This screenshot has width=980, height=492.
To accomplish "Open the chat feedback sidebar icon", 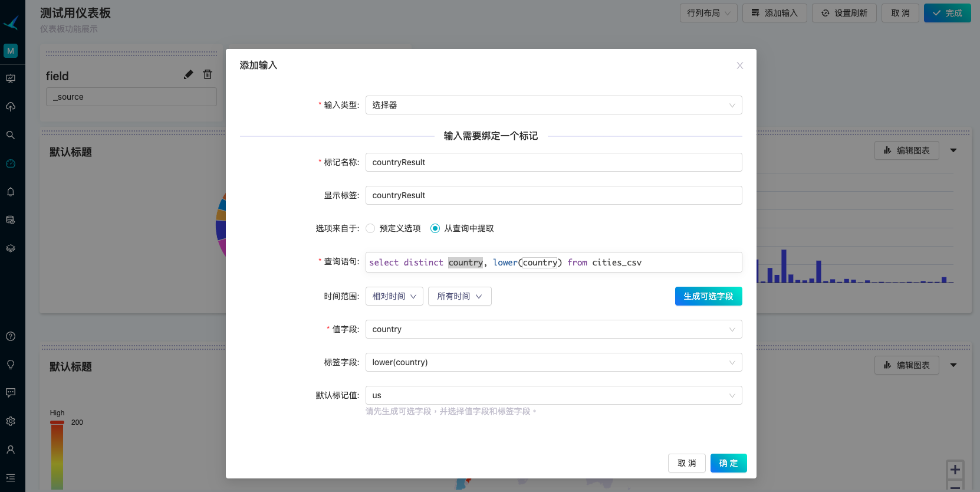I will (x=11, y=393).
